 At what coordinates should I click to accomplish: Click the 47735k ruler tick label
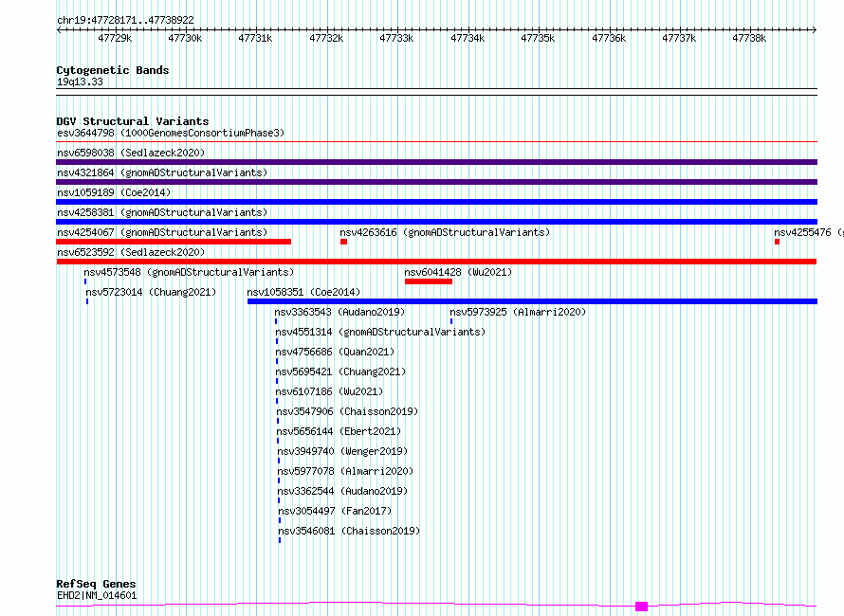[538, 38]
